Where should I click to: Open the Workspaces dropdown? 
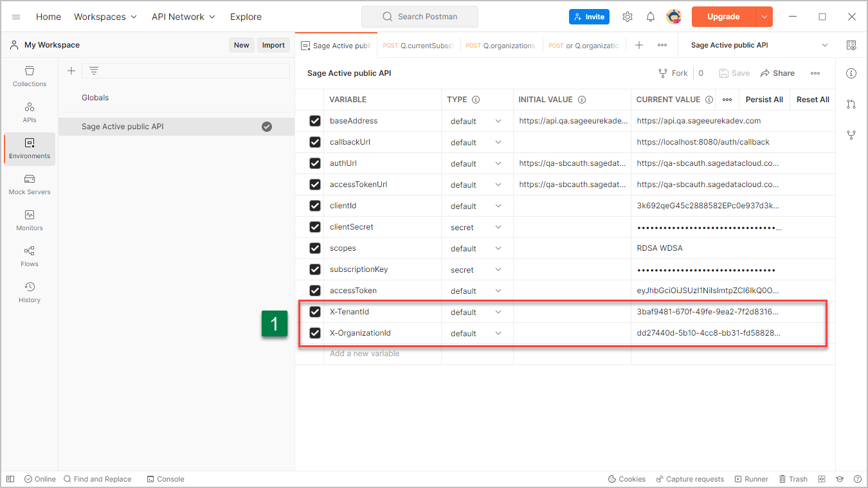[x=105, y=17]
